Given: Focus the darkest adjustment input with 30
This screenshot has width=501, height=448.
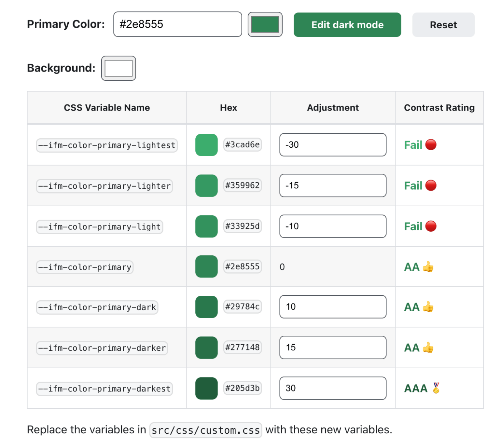Looking at the screenshot, I should (x=332, y=388).
